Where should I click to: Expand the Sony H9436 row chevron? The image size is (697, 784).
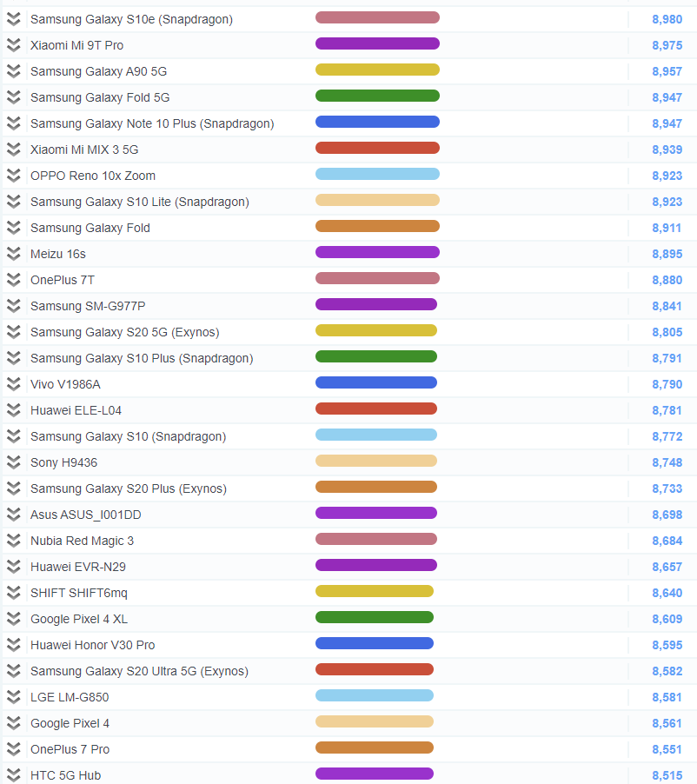14,462
